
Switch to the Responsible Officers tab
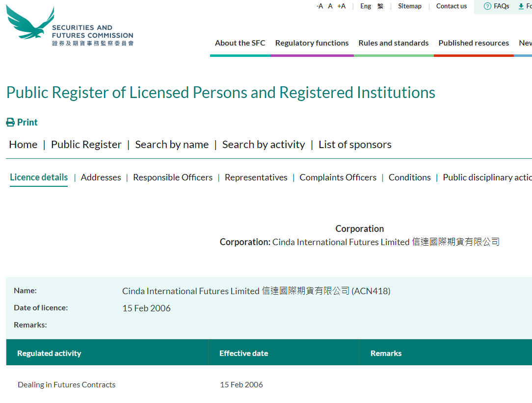point(173,177)
